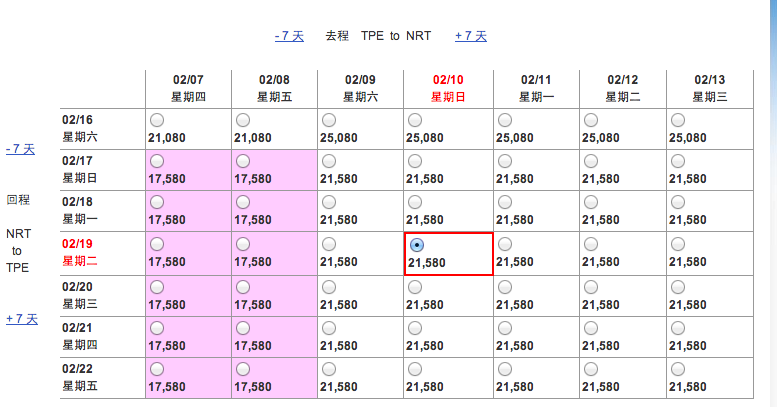777x407 pixels.
Task: Pick 02/12 depart with 02/22 return
Action: [x=591, y=369]
